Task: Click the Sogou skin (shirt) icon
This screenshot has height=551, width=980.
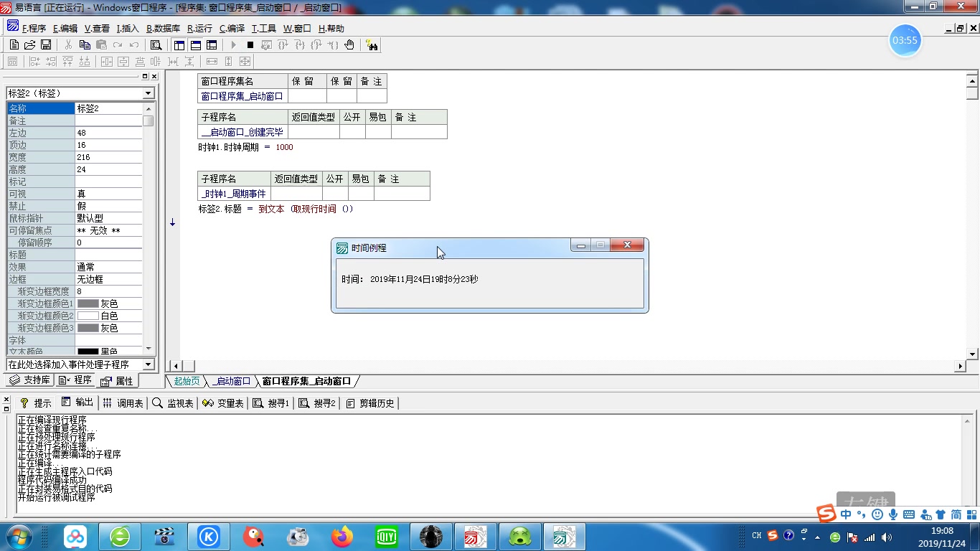Action: pyautogui.click(x=941, y=515)
